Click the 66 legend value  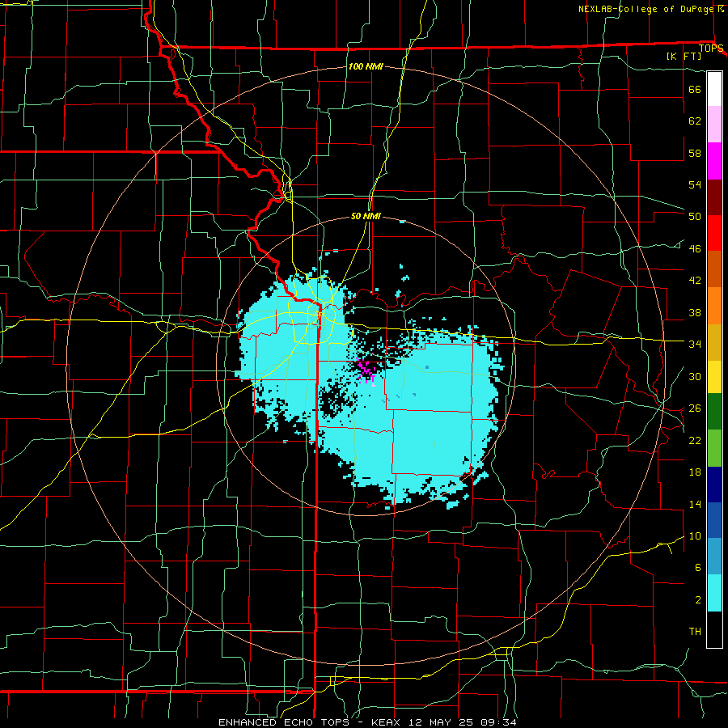click(x=695, y=89)
